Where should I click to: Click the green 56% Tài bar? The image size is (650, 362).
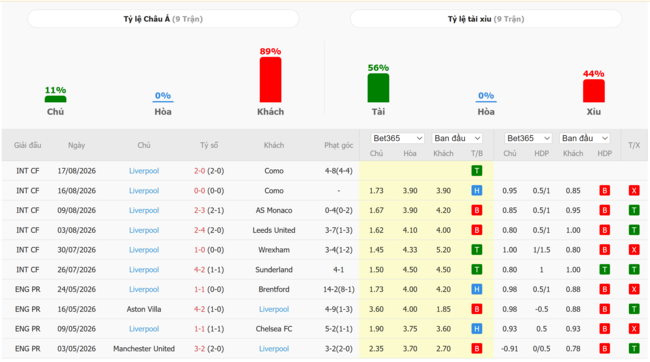[x=378, y=88]
